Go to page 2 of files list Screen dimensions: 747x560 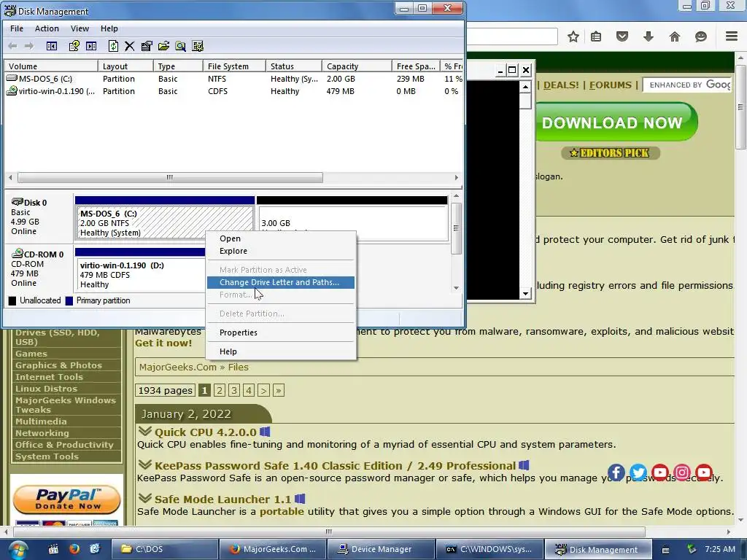[x=219, y=391]
